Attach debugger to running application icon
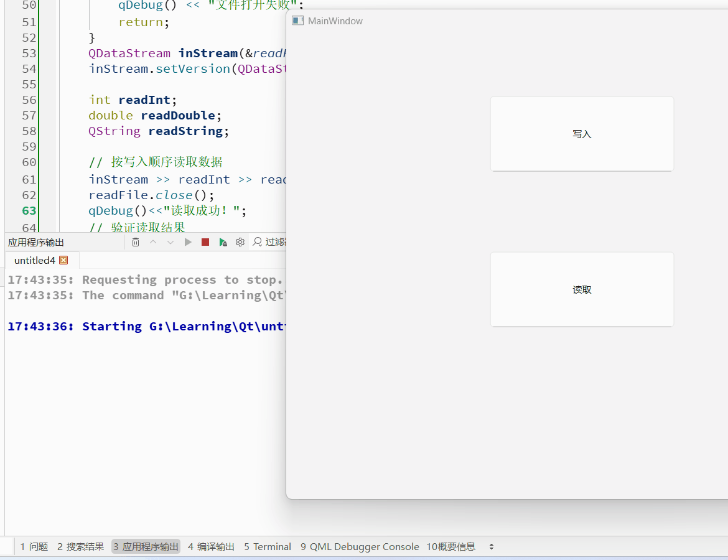The width and height of the screenshot is (728, 560). click(x=223, y=242)
